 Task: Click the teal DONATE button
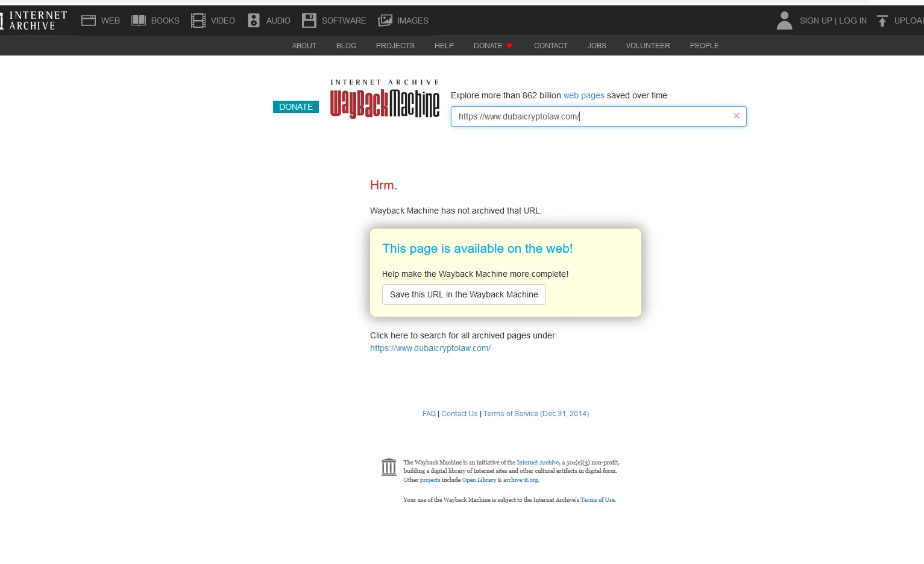point(296,107)
